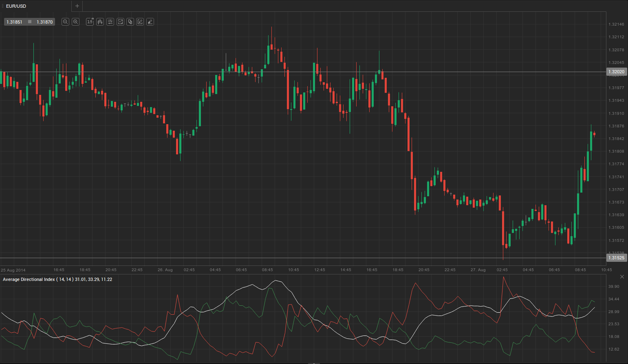Close the Average Directional Index panel
Image resolution: width=628 pixels, height=364 pixels.
coord(622,277)
